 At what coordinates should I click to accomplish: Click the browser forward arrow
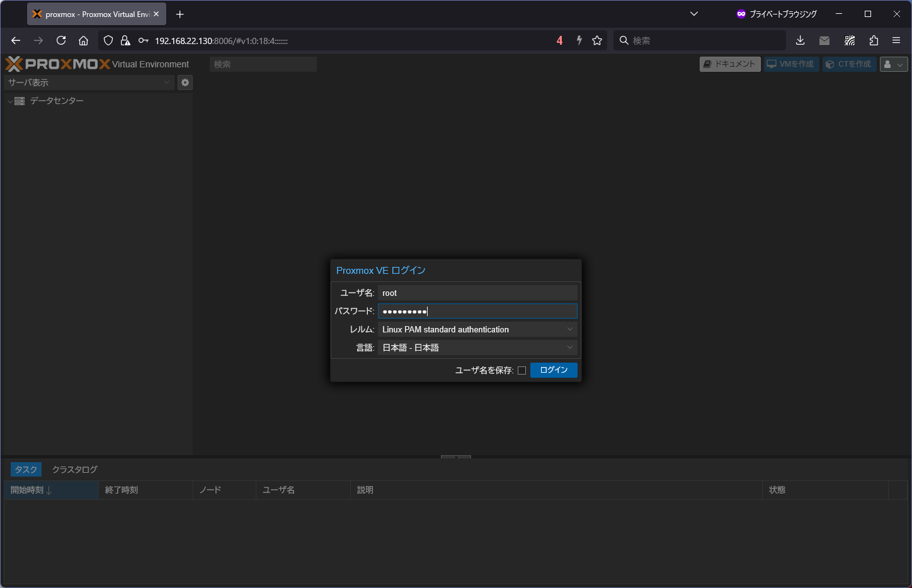pos(38,40)
